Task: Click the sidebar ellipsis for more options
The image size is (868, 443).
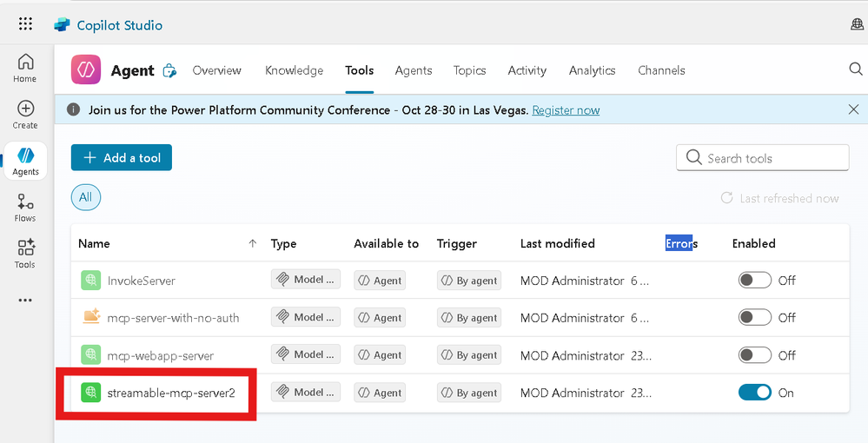Action: [25, 301]
